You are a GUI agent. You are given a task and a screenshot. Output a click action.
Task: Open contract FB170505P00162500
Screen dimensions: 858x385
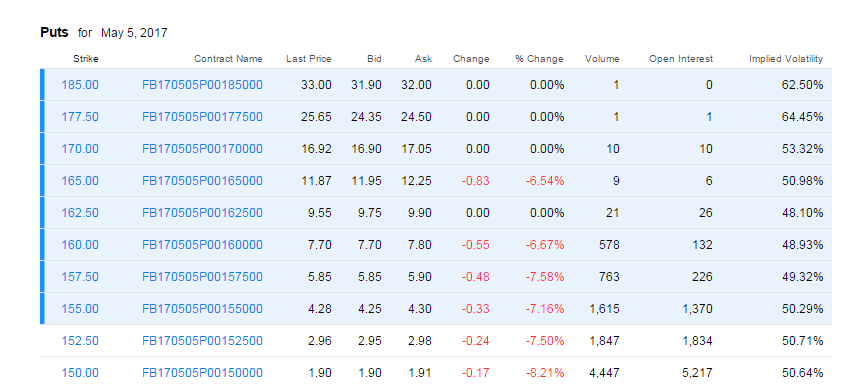(202, 213)
